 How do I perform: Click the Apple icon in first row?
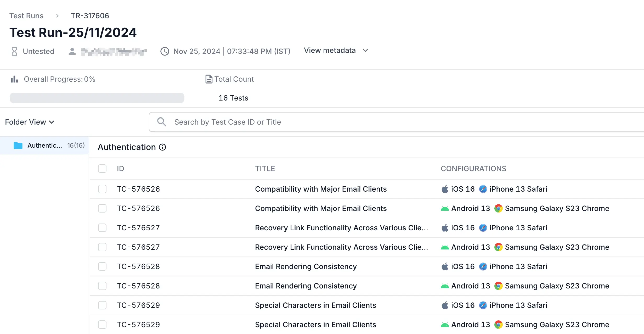(x=445, y=189)
